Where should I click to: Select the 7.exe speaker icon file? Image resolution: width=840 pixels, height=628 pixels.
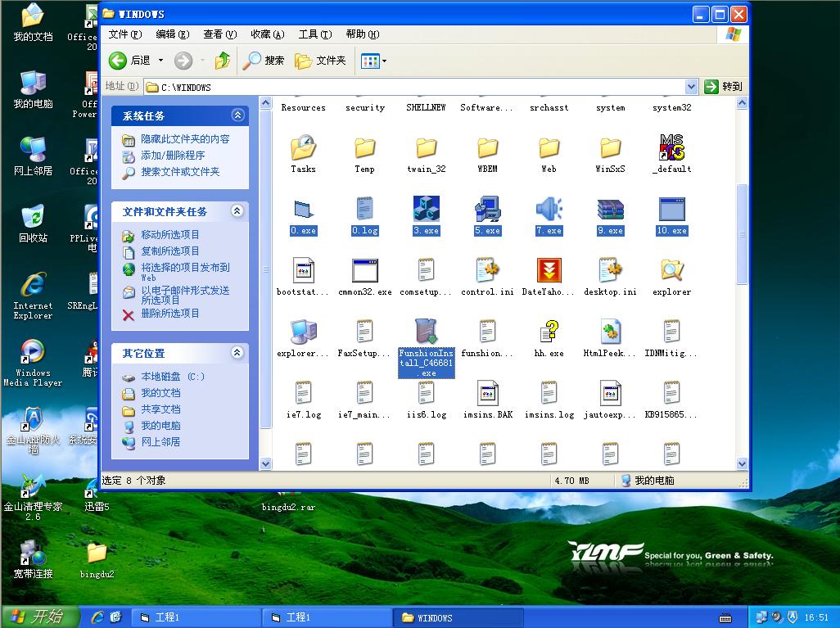point(549,210)
